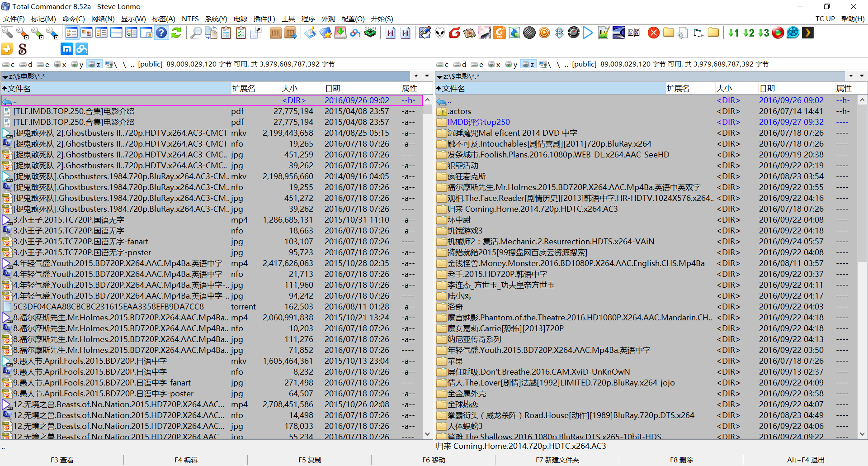Screen dimensions: 868x466
Task: Click the orange-handled wrench toolbar icon
Action: 22,33
